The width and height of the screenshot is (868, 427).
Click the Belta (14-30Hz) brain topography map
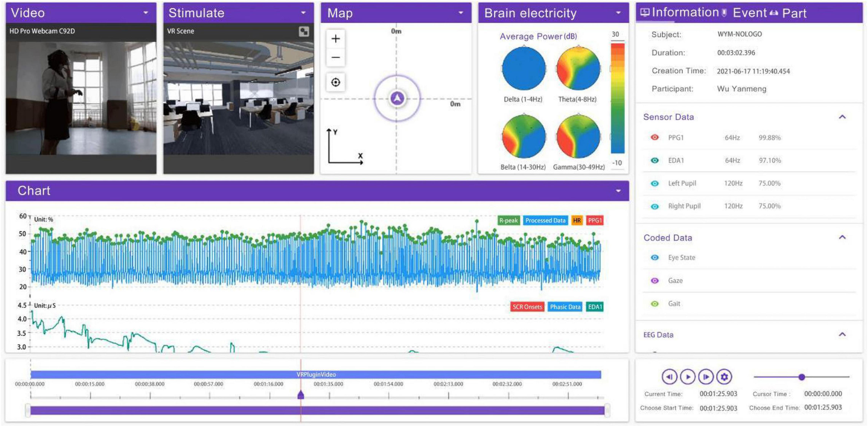click(x=524, y=136)
